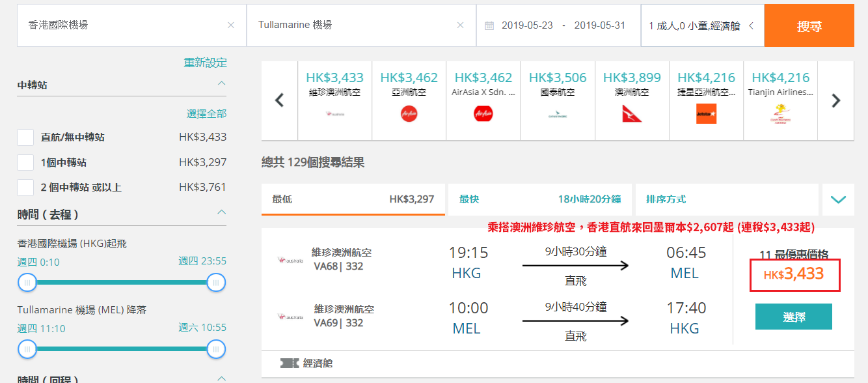Click the 10:00 MEL departure time
This screenshot has width=868, height=383.
468,308
